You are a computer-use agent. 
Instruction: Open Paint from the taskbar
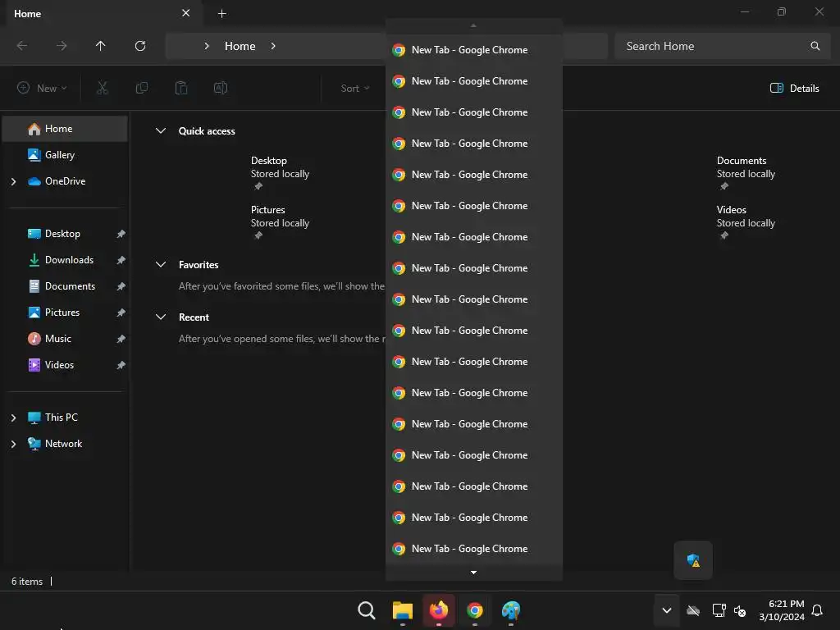coord(511,610)
